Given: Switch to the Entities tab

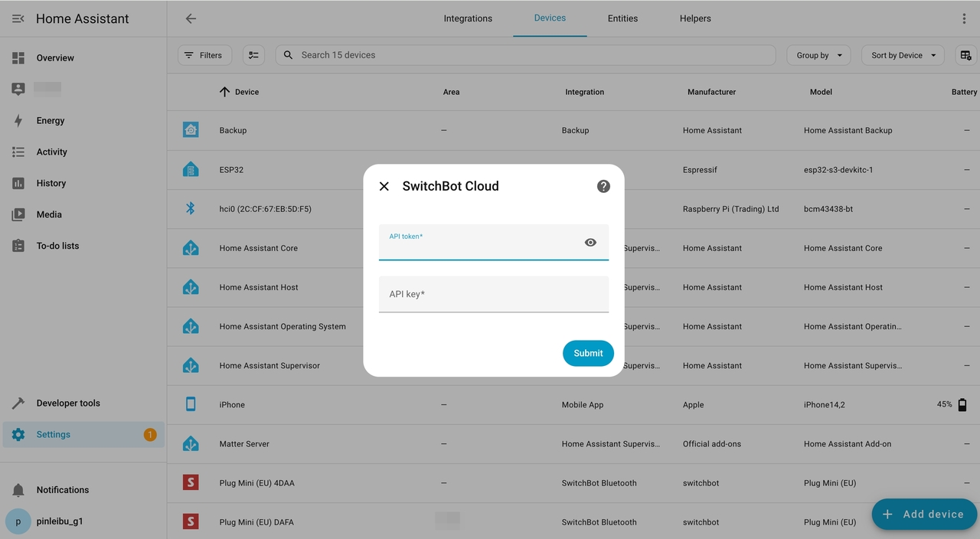Looking at the screenshot, I should click(622, 18).
